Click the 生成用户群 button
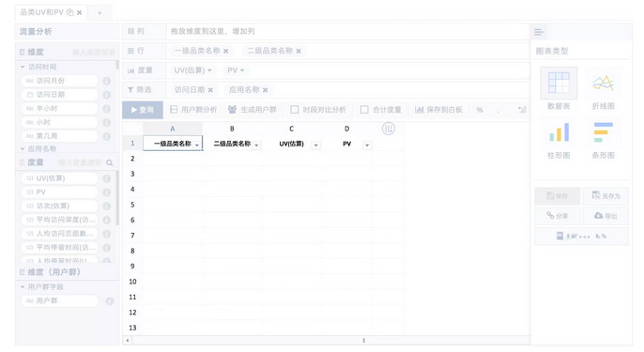 pyautogui.click(x=253, y=110)
